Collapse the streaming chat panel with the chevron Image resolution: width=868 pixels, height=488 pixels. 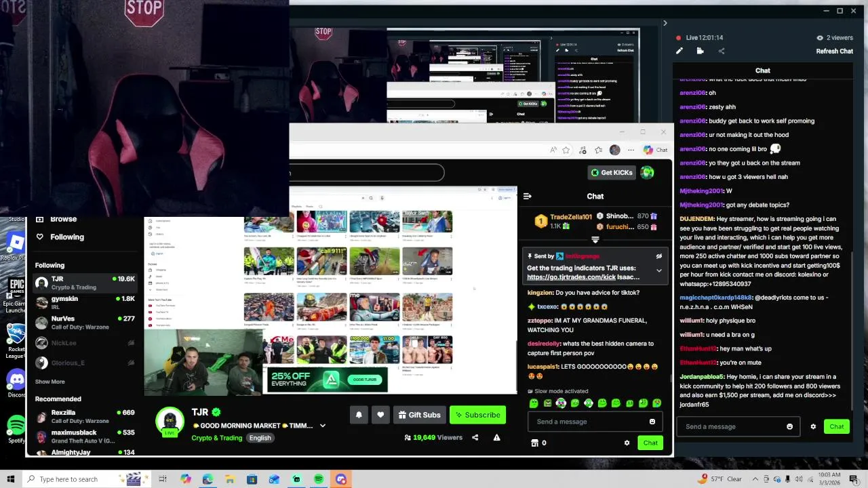665,23
